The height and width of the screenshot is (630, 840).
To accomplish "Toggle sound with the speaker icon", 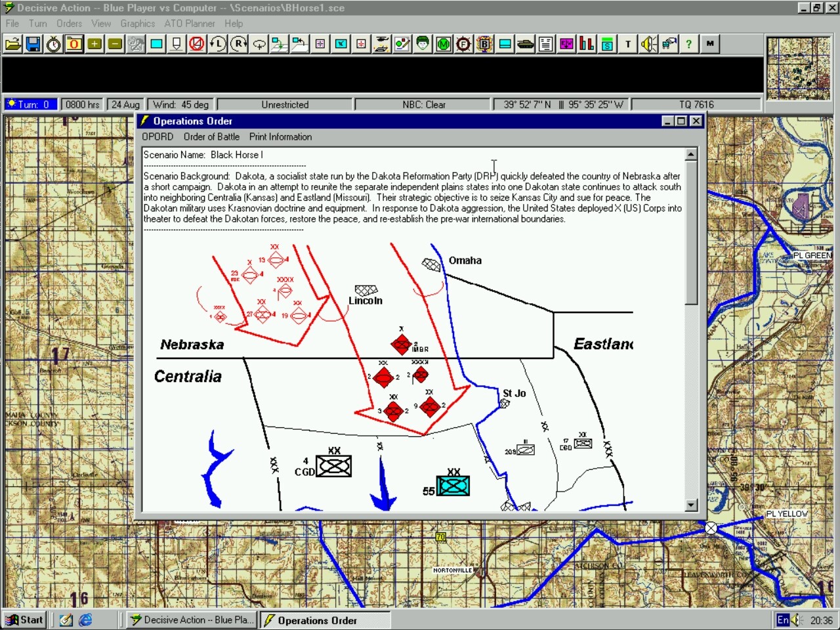I will click(x=648, y=44).
